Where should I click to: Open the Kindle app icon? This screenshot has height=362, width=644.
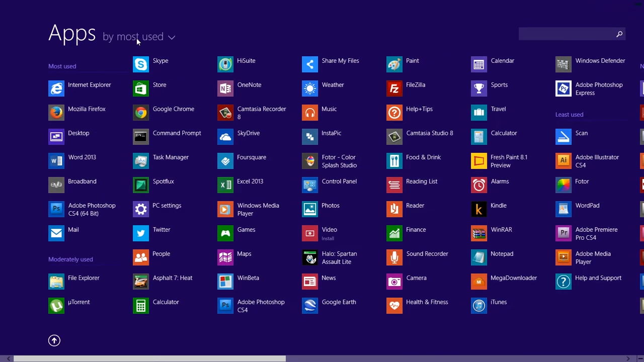pyautogui.click(x=479, y=209)
